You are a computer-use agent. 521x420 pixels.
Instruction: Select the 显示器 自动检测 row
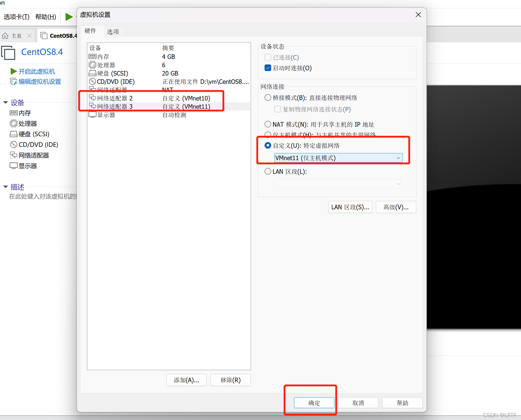(x=169, y=115)
